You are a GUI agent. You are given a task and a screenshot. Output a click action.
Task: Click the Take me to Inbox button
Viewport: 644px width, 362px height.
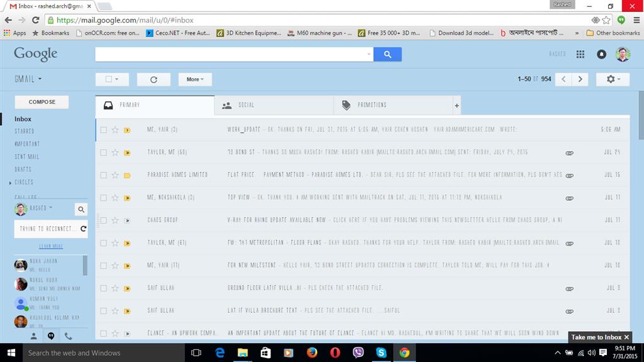(596, 337)
